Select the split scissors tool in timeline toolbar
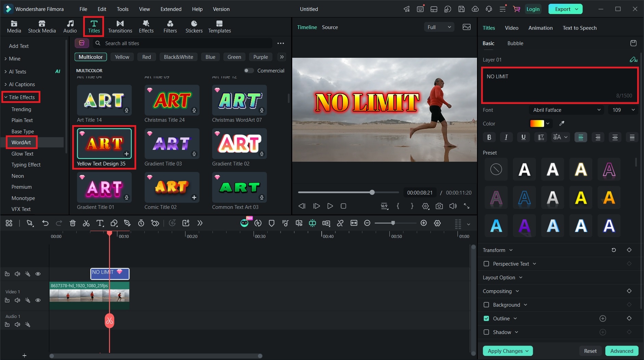Image resolution: width=644 pixels, height=360 pixels. 86,223
